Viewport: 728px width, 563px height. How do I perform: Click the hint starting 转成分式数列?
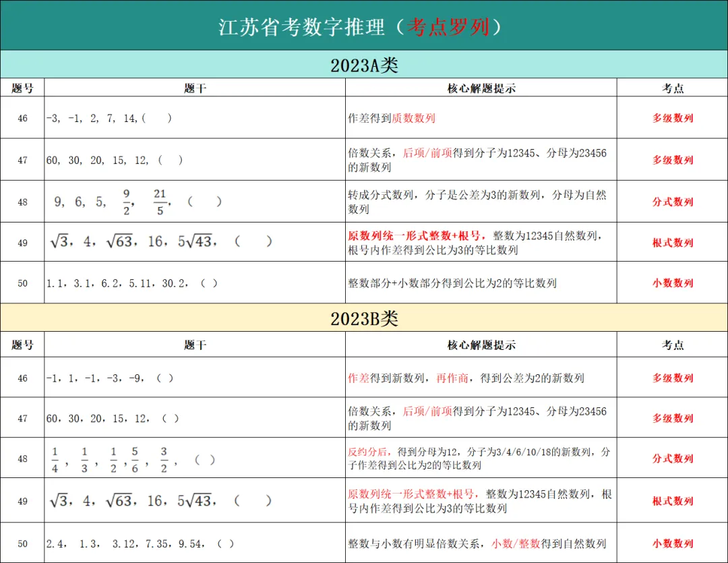477,202
